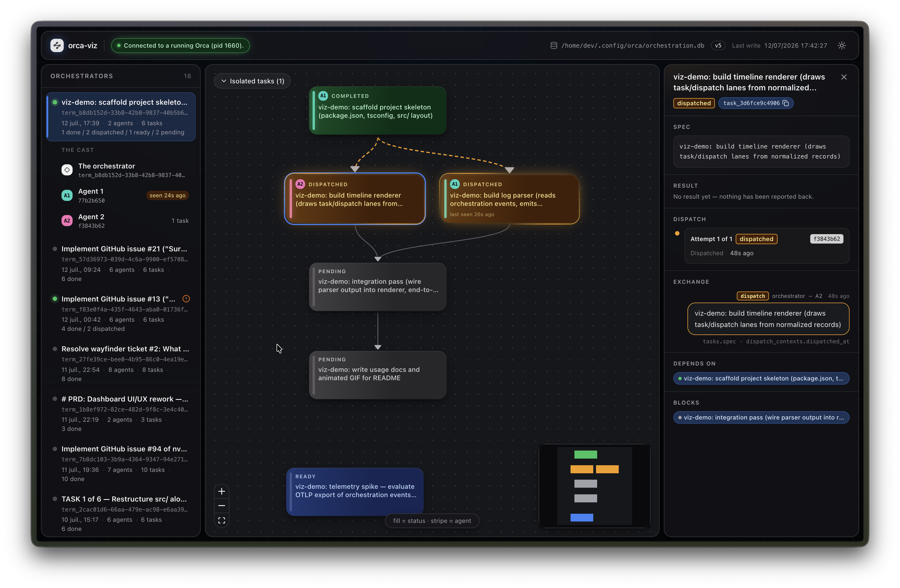Click the blue block in the minimap
The width and height of the screenshot is (900, 588).
pyautogui.click(x=582, y=517)
